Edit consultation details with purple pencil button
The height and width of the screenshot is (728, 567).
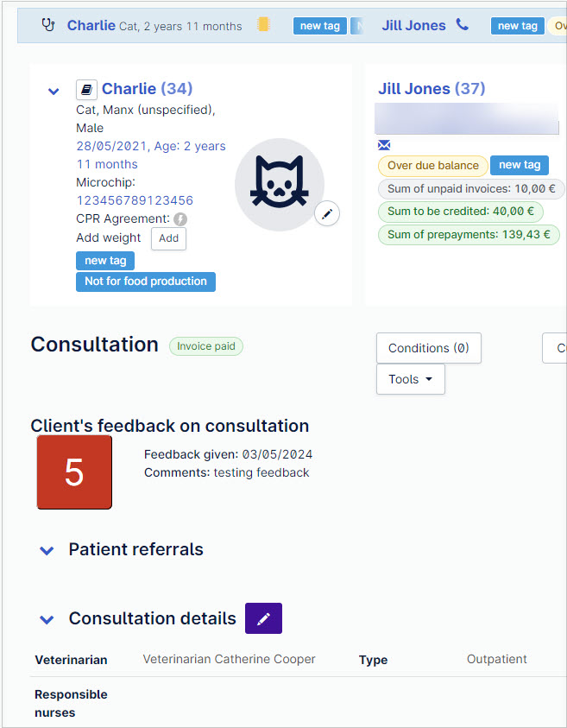263,618
